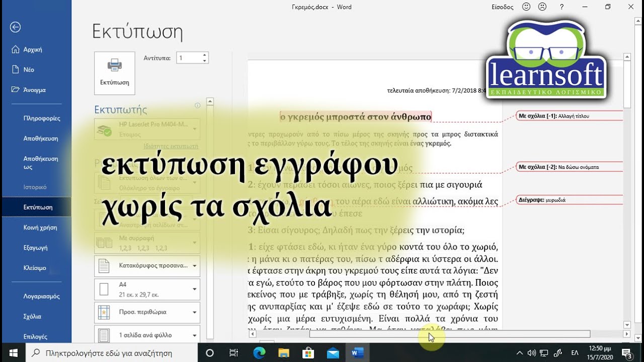
Task: Click the printer info icon beside Εκτυπωτής
Action: click(197, 106)
